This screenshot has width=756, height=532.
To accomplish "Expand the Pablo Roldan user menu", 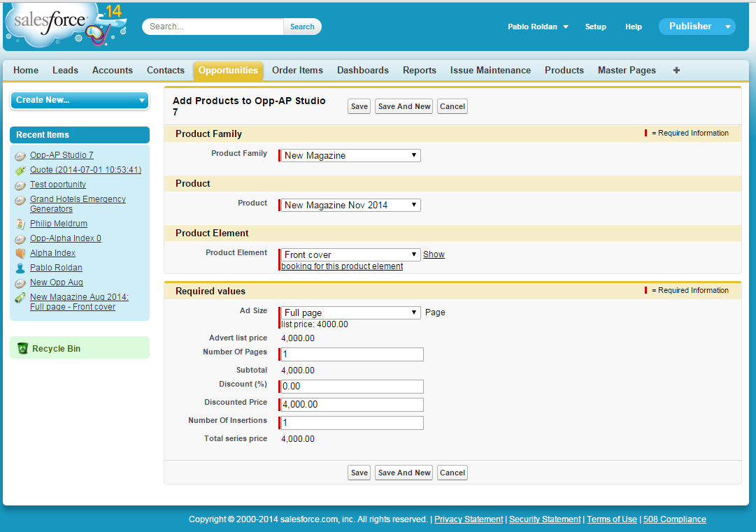I will (538, 27).
